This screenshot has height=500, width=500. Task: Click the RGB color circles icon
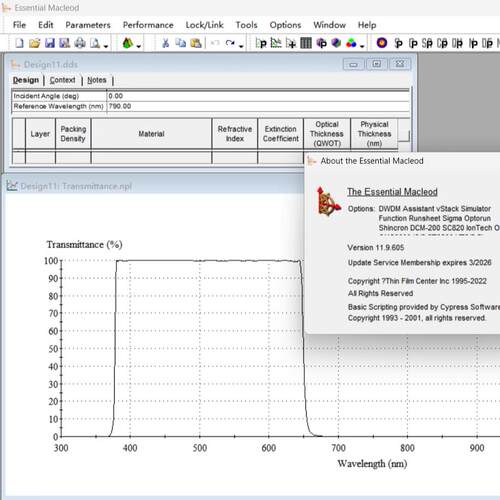(351, 43)
